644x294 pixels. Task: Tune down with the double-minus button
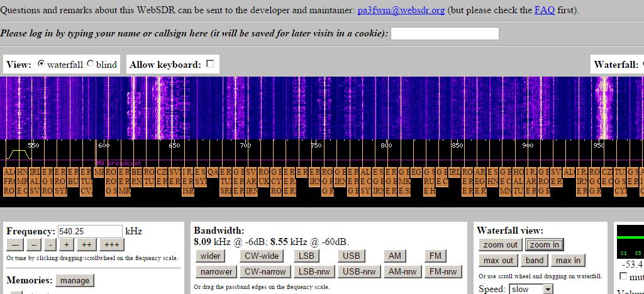tap(34, 244)
